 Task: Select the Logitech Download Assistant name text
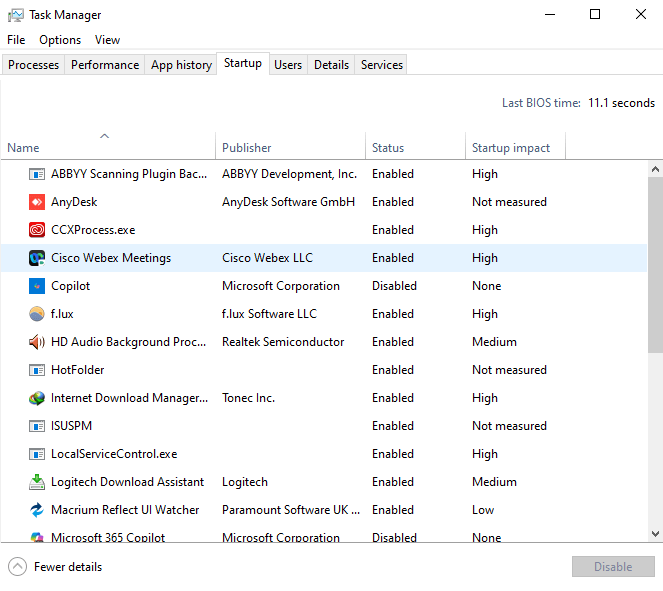127,482
